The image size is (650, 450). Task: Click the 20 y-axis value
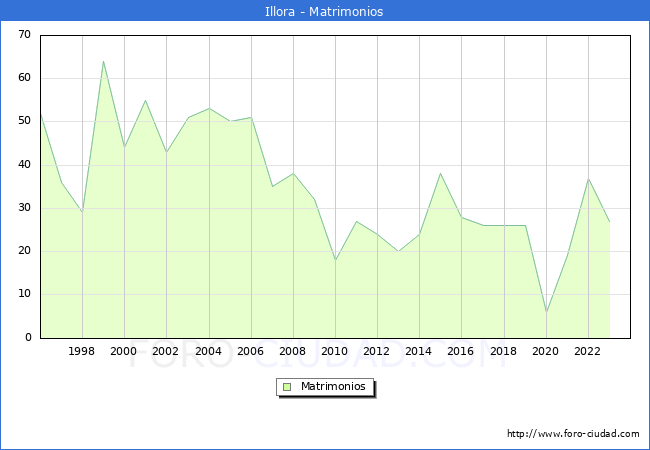click(x=25, y=251)
